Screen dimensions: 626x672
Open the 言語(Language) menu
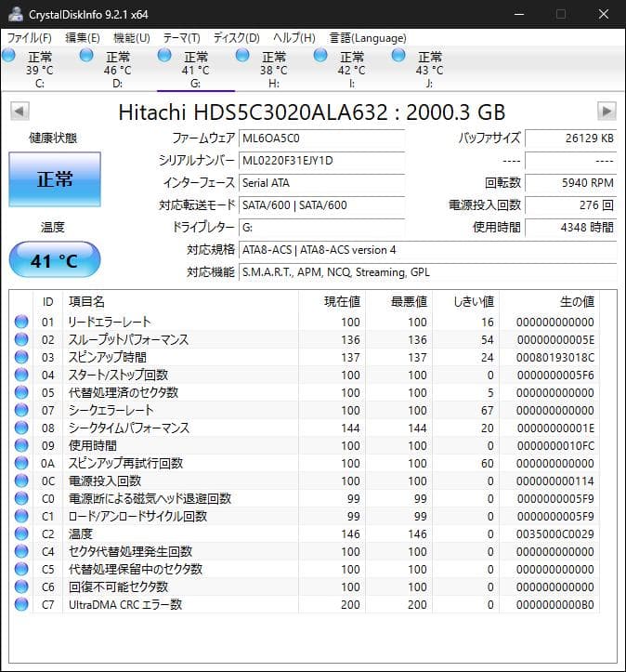[x=368, y=38]
